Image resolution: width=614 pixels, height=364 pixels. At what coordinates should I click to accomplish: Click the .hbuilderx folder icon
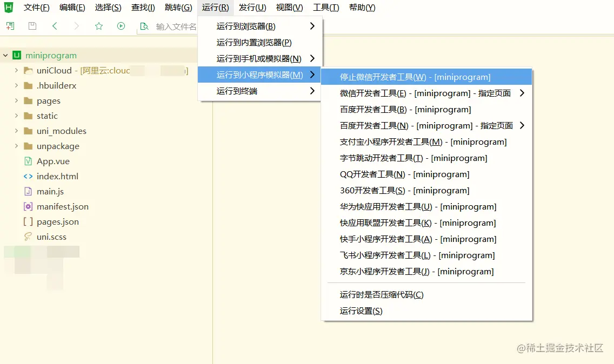click(x=28, y=86)
